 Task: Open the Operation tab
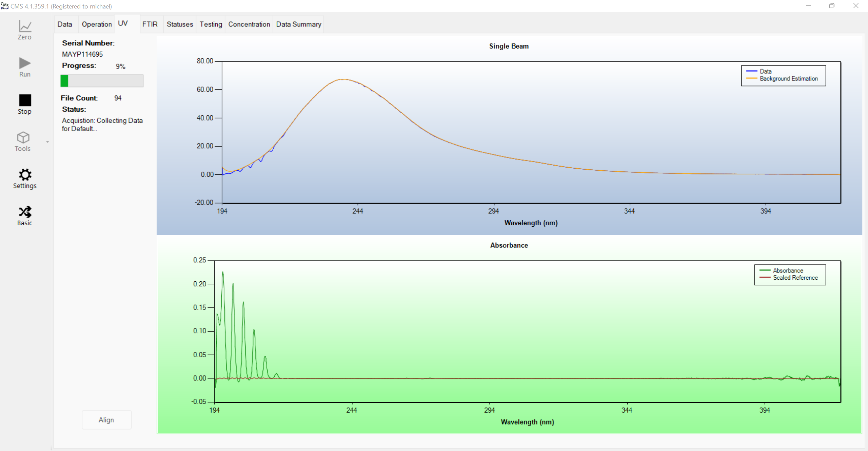tap(97, 24)
